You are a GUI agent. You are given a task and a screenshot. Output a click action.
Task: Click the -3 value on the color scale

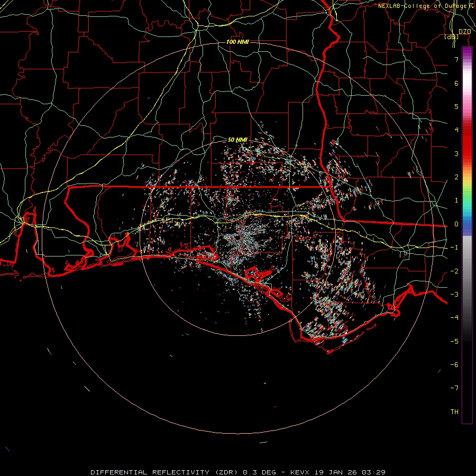[454, 295]
